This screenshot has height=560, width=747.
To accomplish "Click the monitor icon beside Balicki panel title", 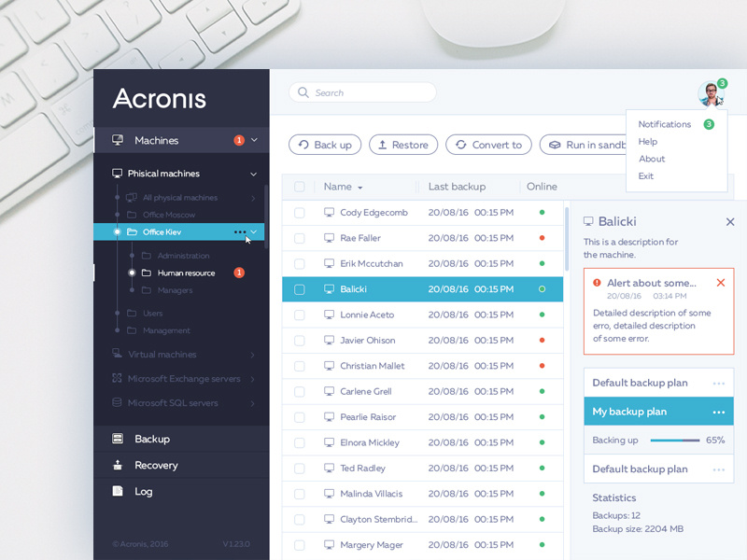I will pyautogui.click(x=588, y=221).
